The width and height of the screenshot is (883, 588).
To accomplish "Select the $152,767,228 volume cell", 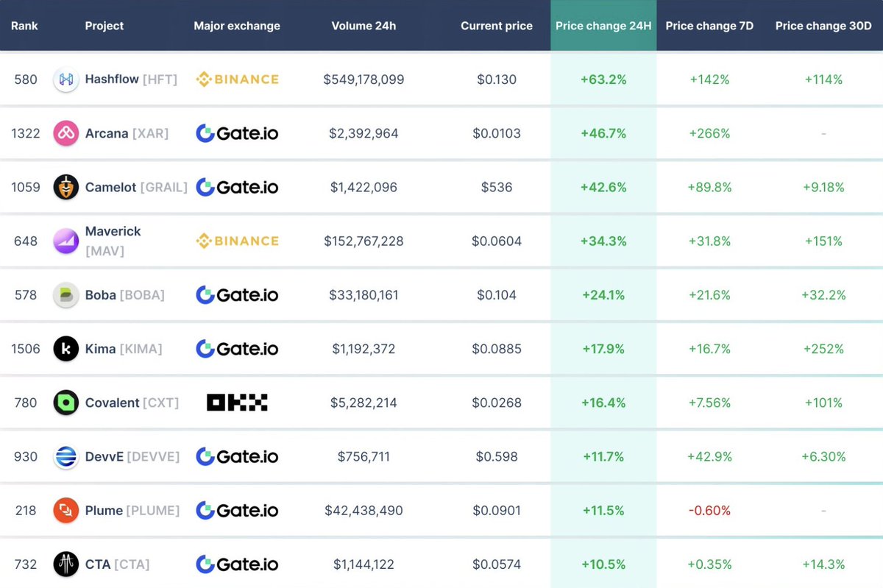I will (364, 241).
